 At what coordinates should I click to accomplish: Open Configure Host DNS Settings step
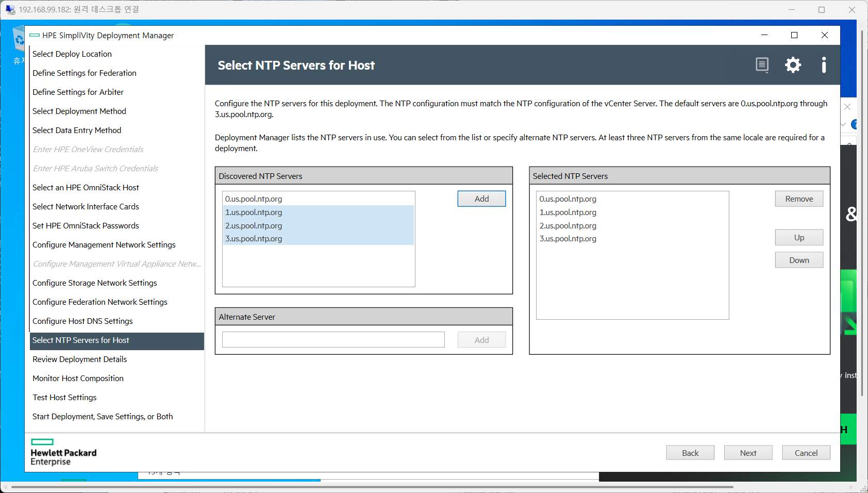[x=117, y=321]
